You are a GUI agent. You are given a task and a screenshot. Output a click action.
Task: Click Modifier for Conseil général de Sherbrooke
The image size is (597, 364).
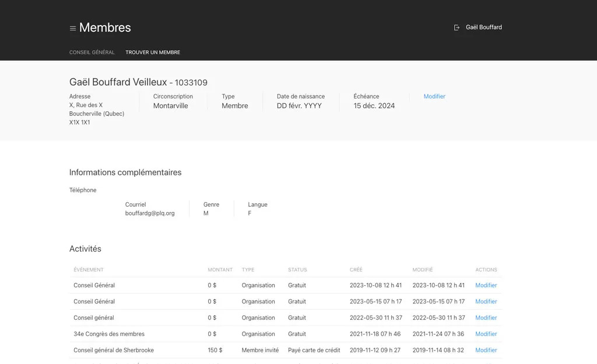coord(486,351)
